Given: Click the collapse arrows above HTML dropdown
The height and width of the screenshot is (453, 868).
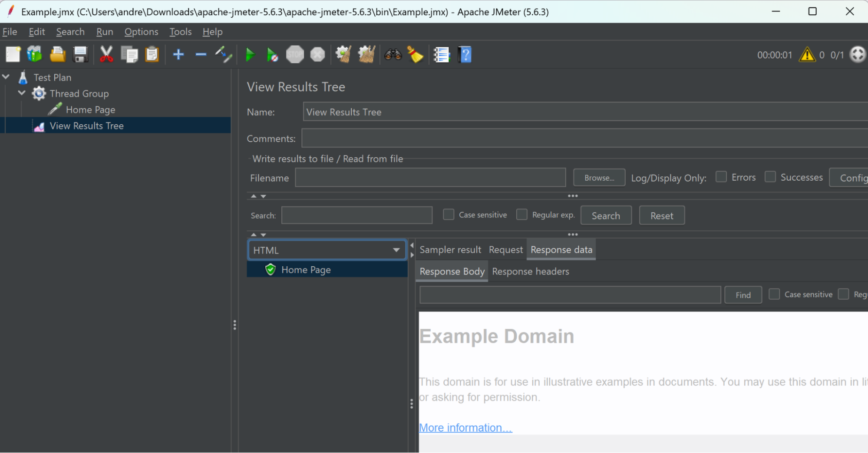Looking at the screenshot, I should pyautogui.click(x=258, y=235).
